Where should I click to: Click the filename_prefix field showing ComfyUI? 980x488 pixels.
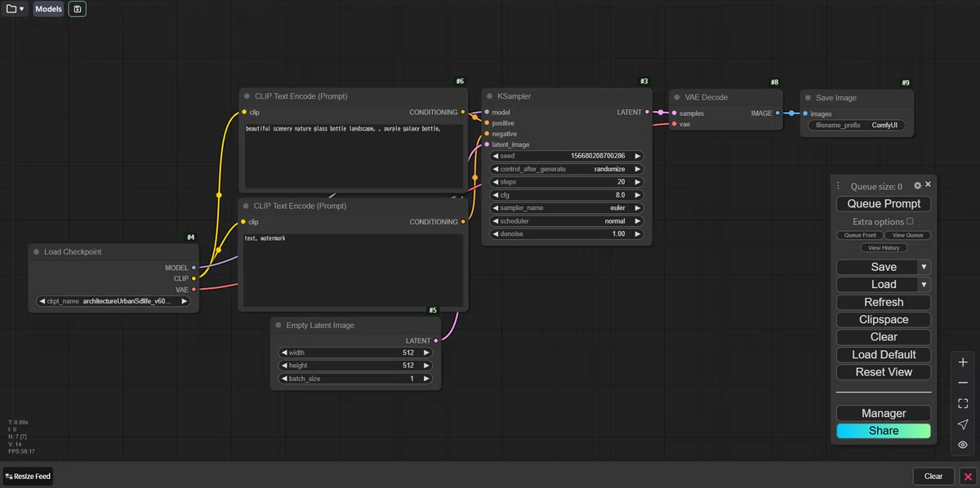[856, 126]
